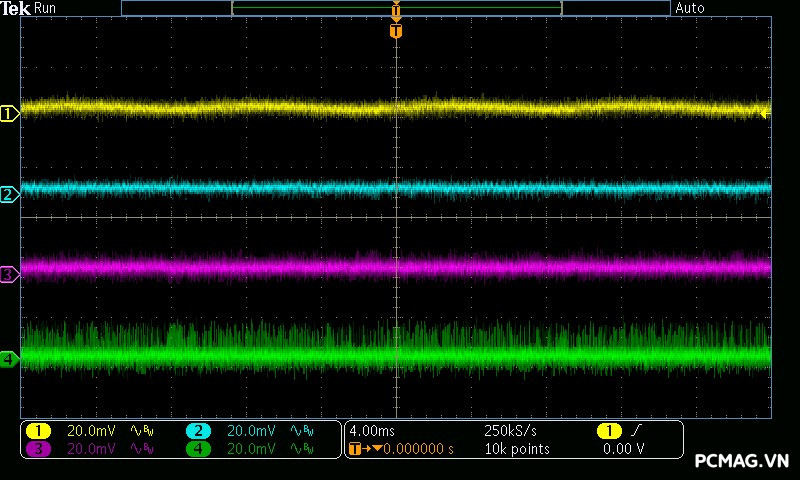This screenshot has height=480, width=800.
Task: Select the magenta channel 3 badge
Action: (38, 449)
